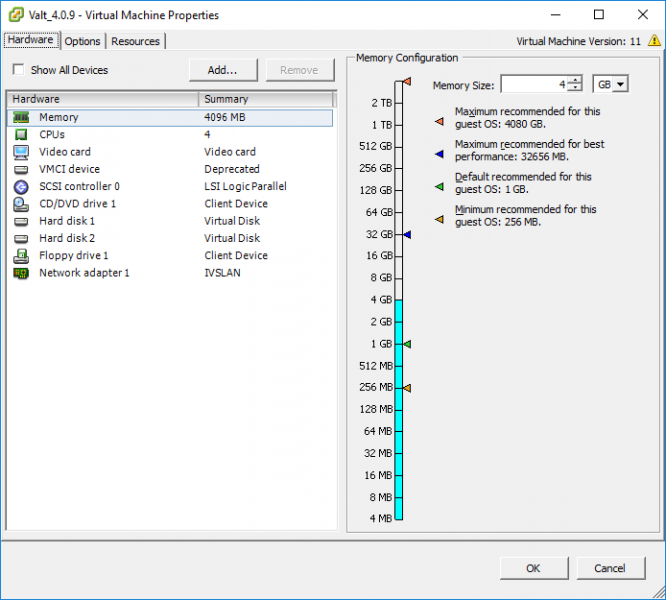Viewport: 666px width, 600px height.
Task: Decrease memory size with down stepper arrow
Action: [x=575, y=88]
